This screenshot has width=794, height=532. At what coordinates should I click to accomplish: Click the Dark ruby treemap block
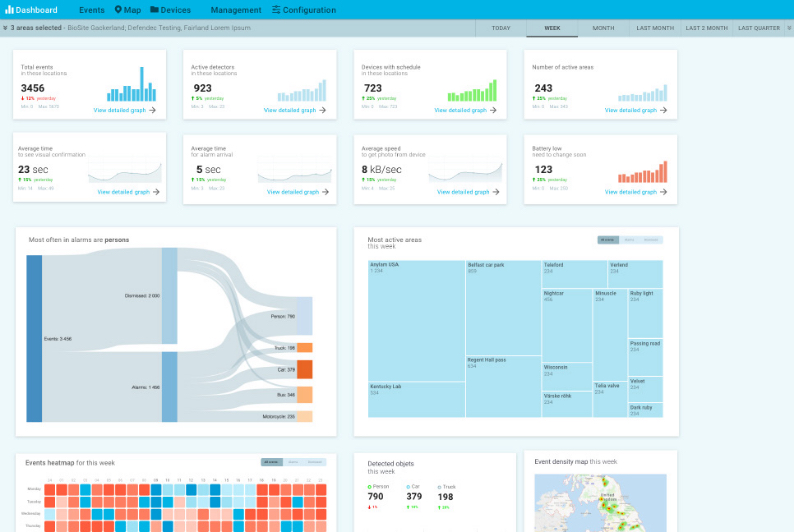[645, 410]
